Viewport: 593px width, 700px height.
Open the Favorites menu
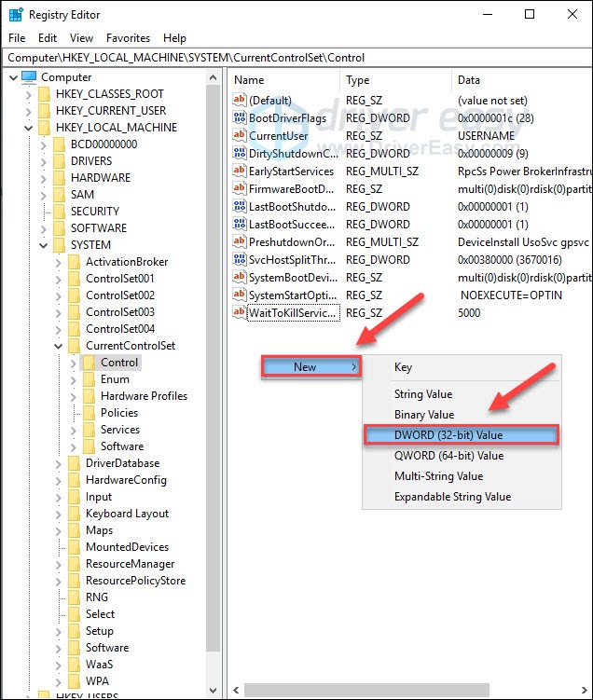[x=128, y=38]
